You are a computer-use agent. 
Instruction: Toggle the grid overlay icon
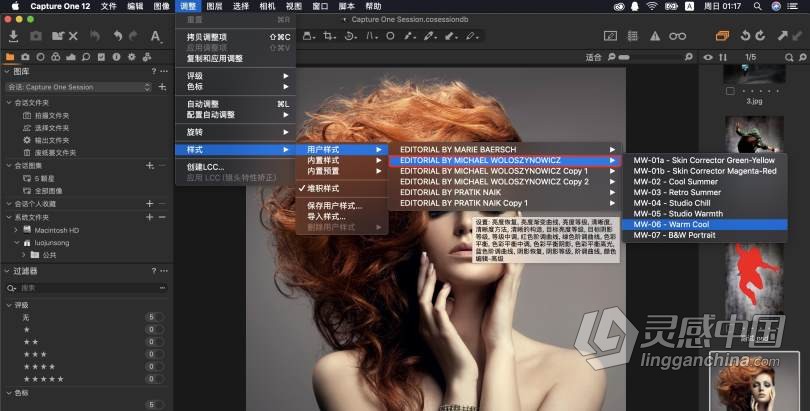click(x=632, y=36)
